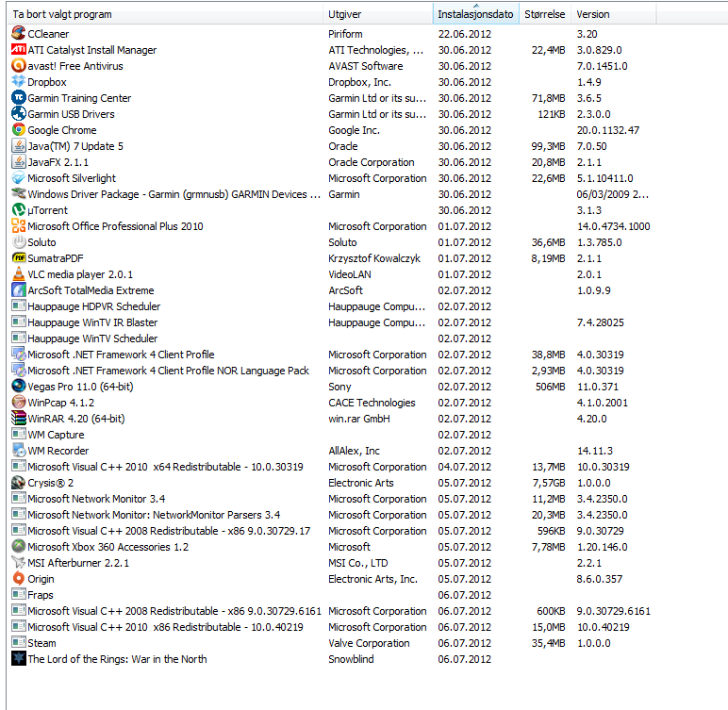The height and width of the screenshot is (710, 728).
Task: Click the JavaFX 2.1.1 icon
Action: pos(19,161)
